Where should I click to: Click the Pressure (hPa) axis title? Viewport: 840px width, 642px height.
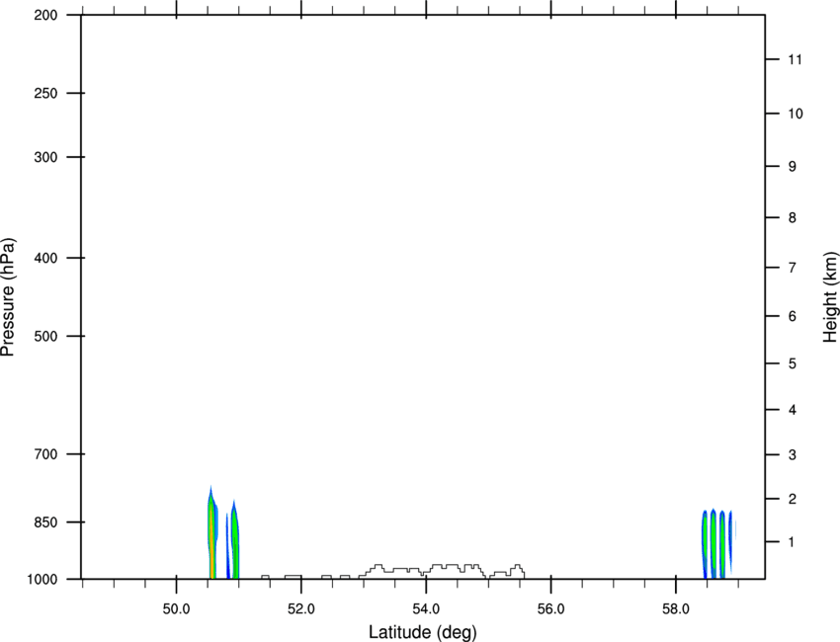point(8,296)
